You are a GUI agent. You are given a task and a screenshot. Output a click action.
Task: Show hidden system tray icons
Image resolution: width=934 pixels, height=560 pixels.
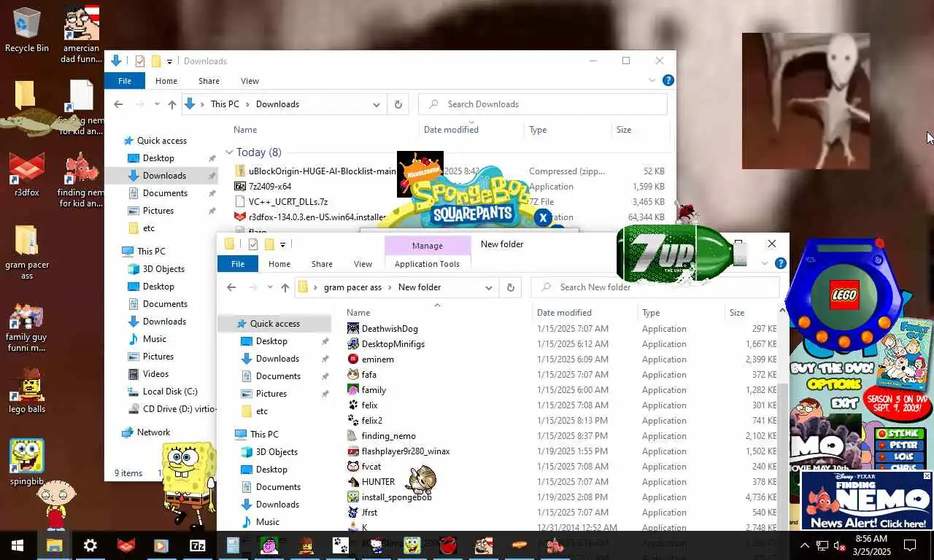(805, 545)
